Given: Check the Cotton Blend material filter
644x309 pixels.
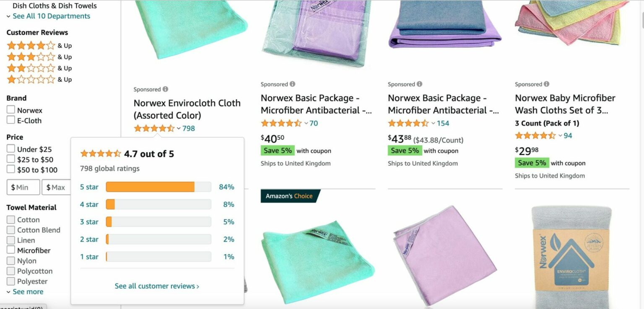Looking at the screenshot, I should click(10, 230).
